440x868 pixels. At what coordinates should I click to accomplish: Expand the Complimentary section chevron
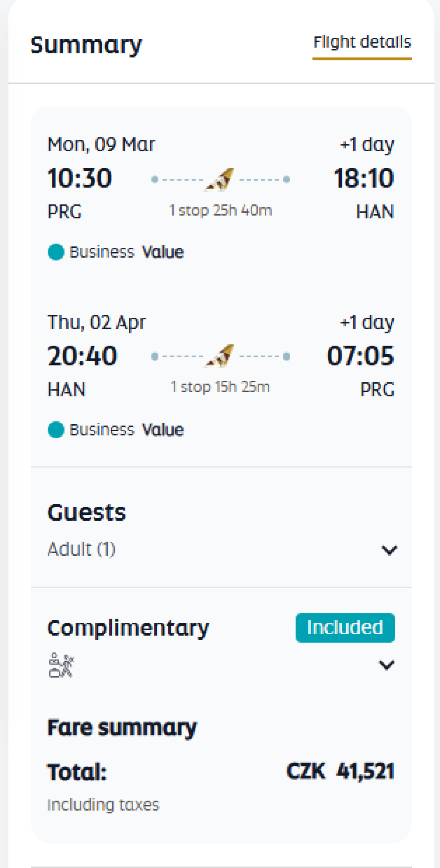[386, 665]
